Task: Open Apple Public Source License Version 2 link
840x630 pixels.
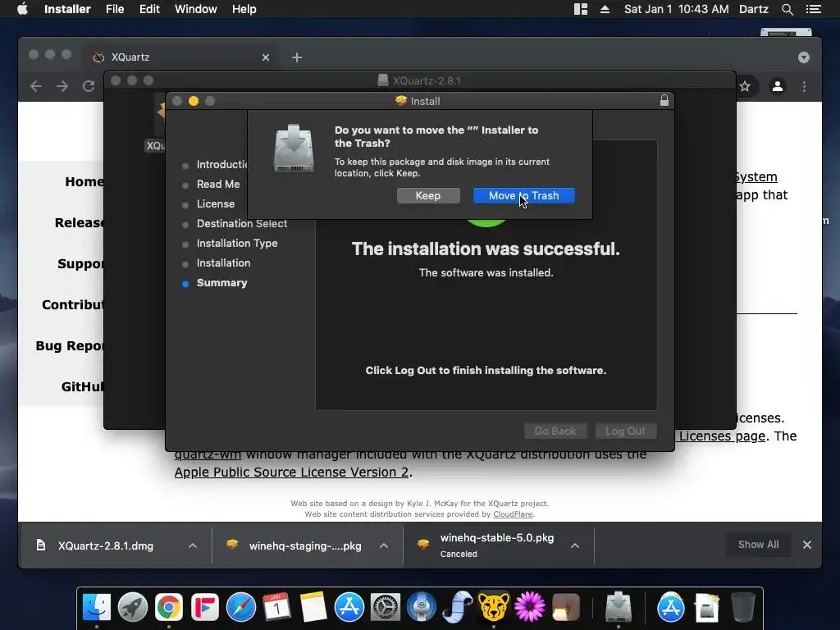Action: [291, 472]
